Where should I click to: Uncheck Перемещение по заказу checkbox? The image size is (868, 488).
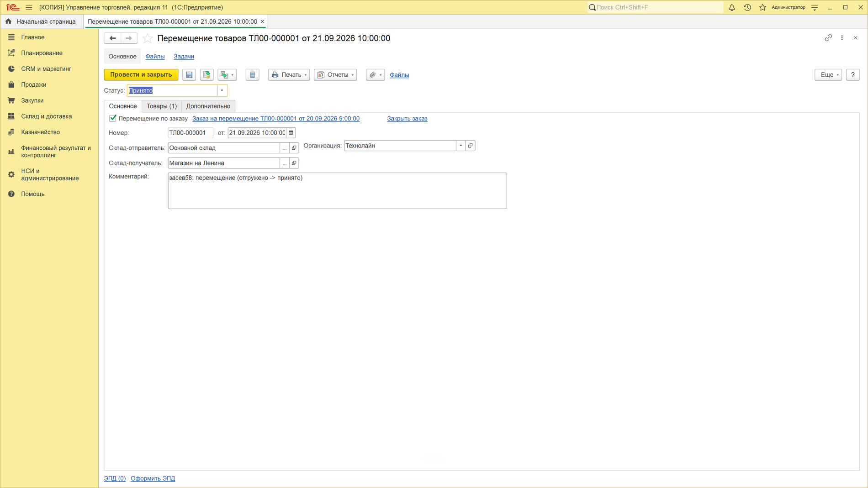click(113, 118)
